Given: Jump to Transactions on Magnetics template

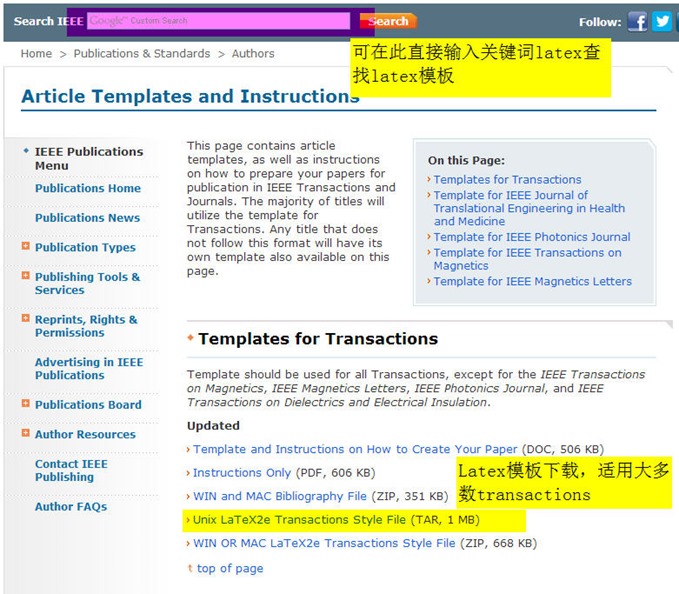Looking at the screenshot, I should (x=527, y=259).
